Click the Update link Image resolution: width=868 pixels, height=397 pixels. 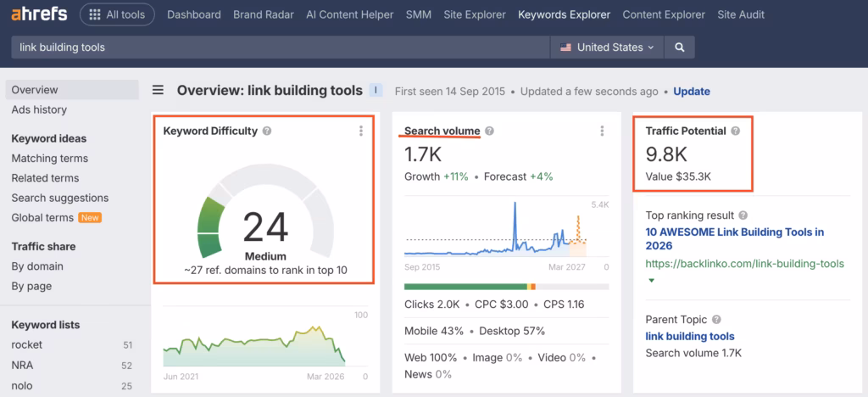(692, 92)
